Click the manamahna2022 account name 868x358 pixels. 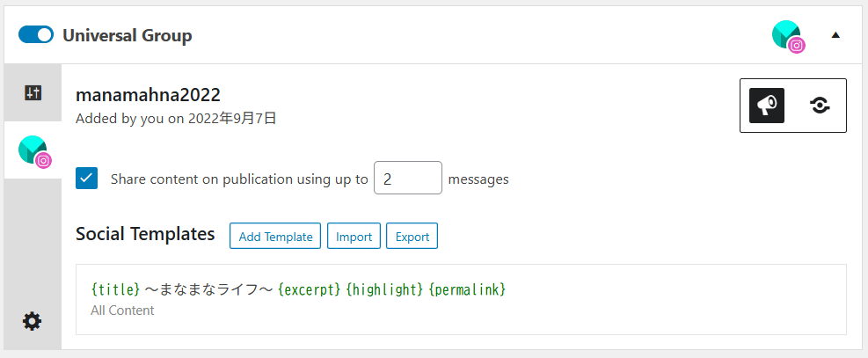pyautogui.click(x=148, y=95)
